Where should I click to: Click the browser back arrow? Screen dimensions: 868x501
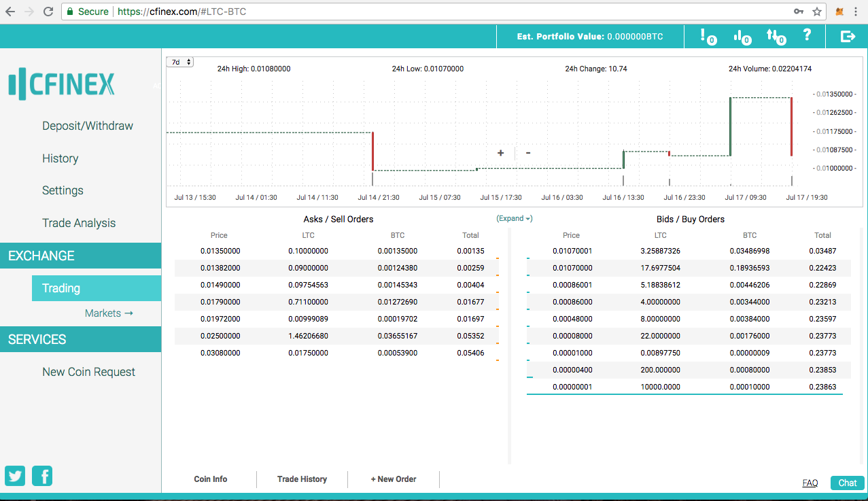[10, 12]
